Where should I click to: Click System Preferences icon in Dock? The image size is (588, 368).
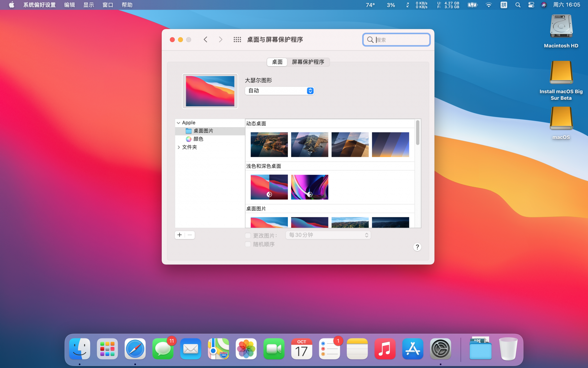[x=440, y=349]
